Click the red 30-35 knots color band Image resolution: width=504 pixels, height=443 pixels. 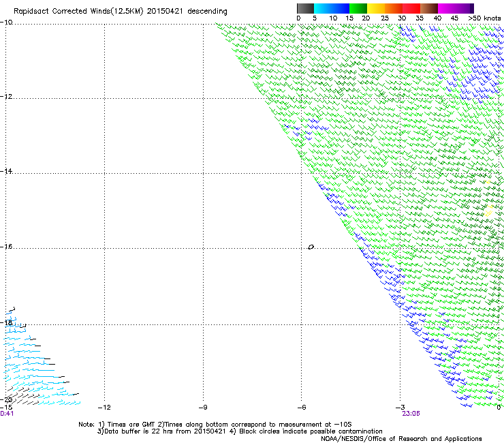pyautogui.click(x=411, y=8)
